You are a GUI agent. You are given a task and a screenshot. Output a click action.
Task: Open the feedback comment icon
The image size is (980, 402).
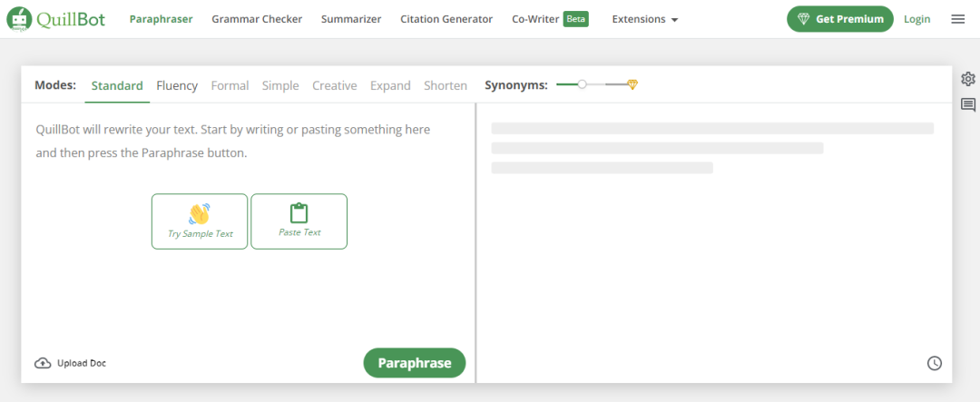click(x=968, y=105)
